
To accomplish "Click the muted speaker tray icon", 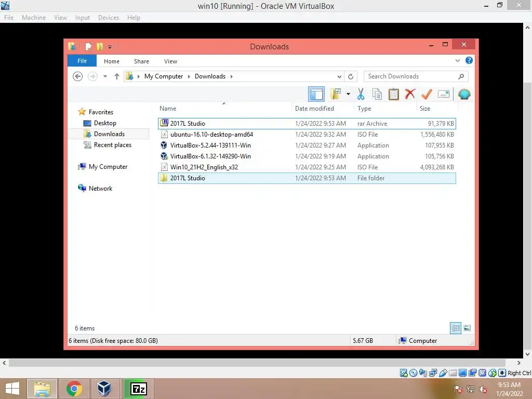I will [483, 390].
